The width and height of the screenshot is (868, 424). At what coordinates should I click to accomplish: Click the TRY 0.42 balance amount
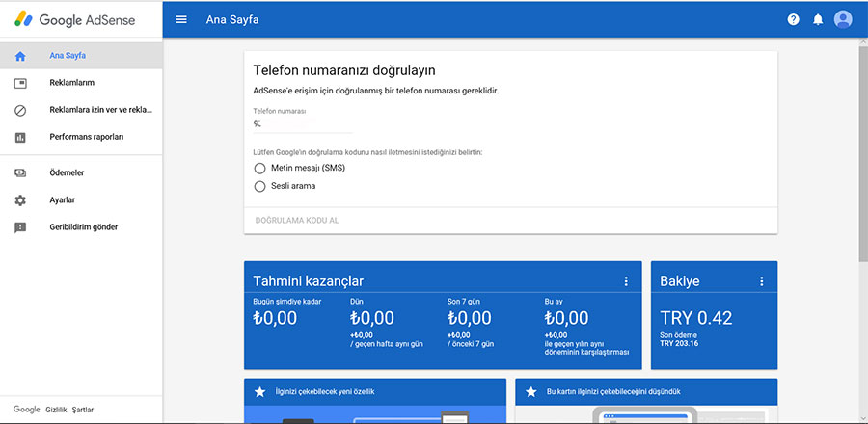click(695, 318)
